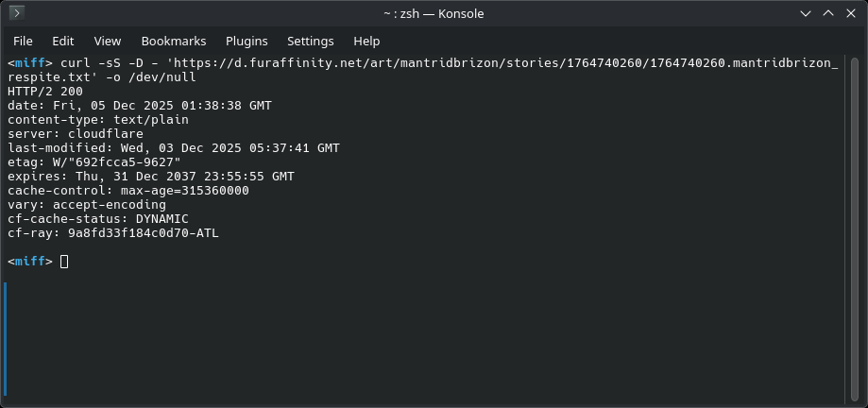Close the Konsole window

click(851, 13)
